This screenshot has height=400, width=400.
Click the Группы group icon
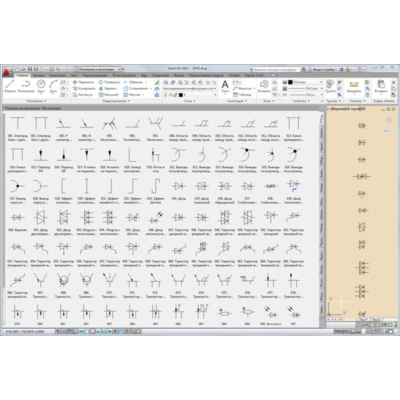[330, 86]
